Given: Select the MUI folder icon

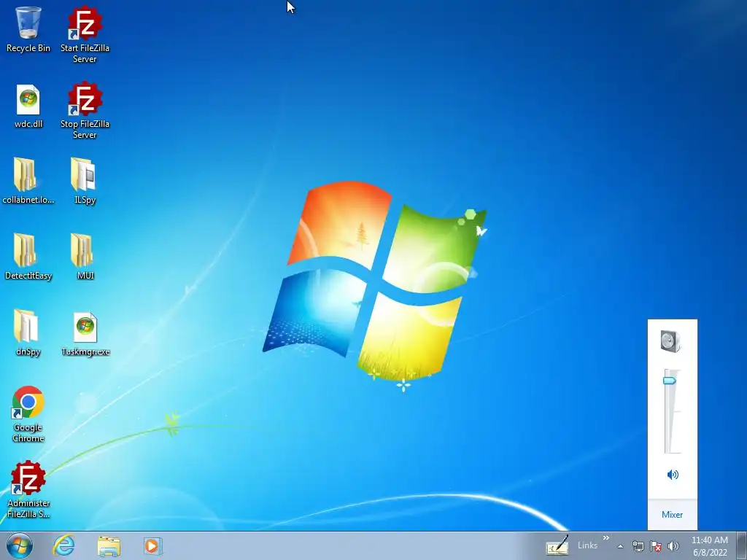Looking at the screenshot, I should coord(85,257).
